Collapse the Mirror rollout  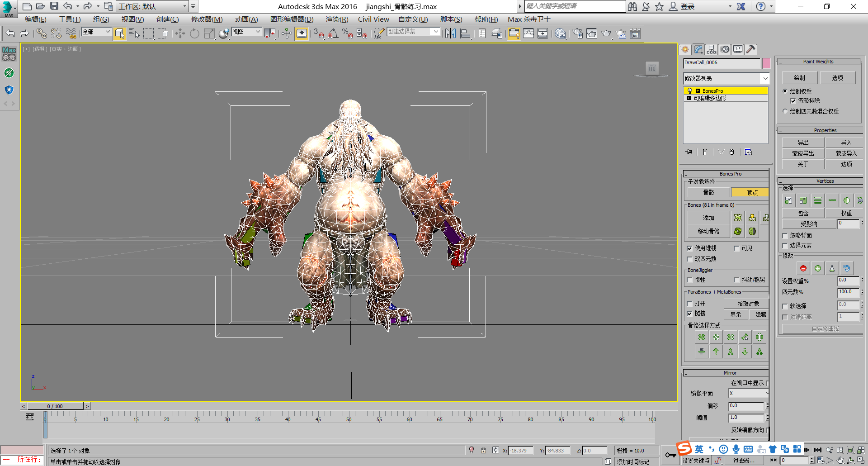click(x=726, y=373)
